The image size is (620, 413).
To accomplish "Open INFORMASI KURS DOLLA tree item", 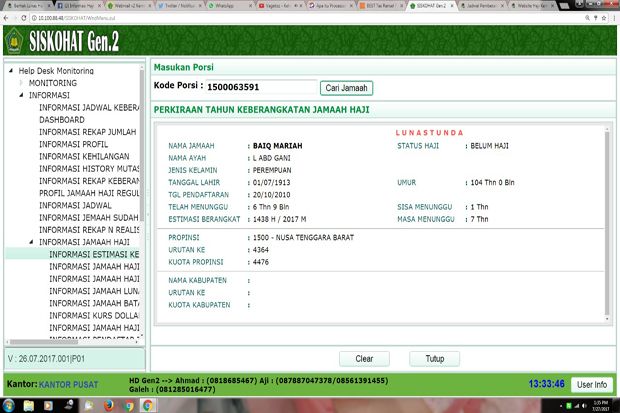I will point(94,315).
